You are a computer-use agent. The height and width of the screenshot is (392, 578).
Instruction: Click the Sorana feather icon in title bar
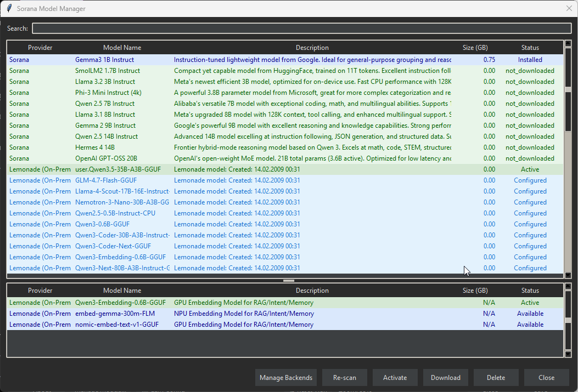click(9, 8)
